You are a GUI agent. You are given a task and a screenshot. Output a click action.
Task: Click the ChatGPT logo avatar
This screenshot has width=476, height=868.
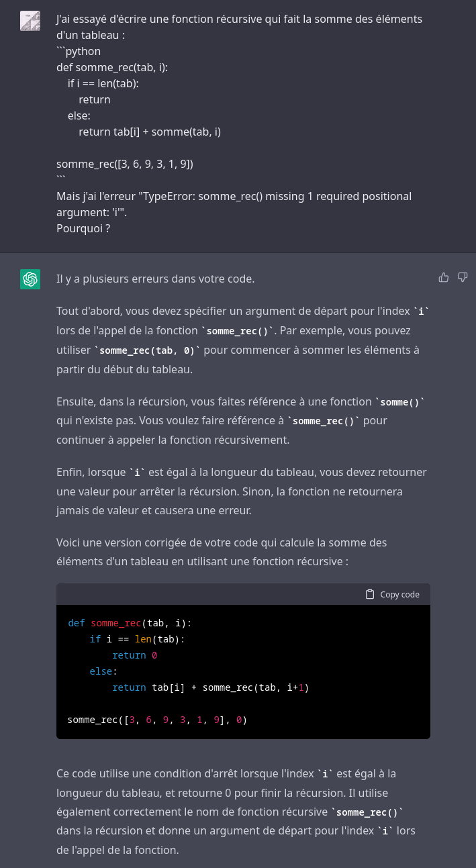[30, 279]
